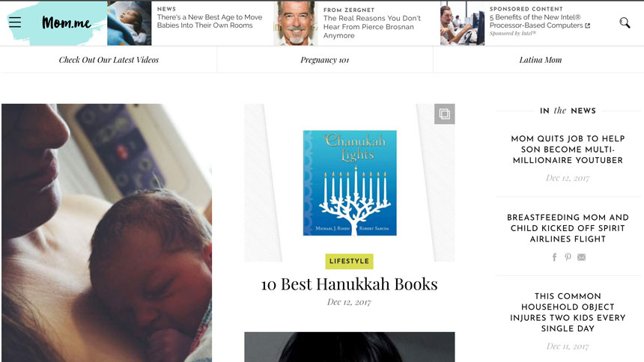Open the Latina Mom section

541,60
